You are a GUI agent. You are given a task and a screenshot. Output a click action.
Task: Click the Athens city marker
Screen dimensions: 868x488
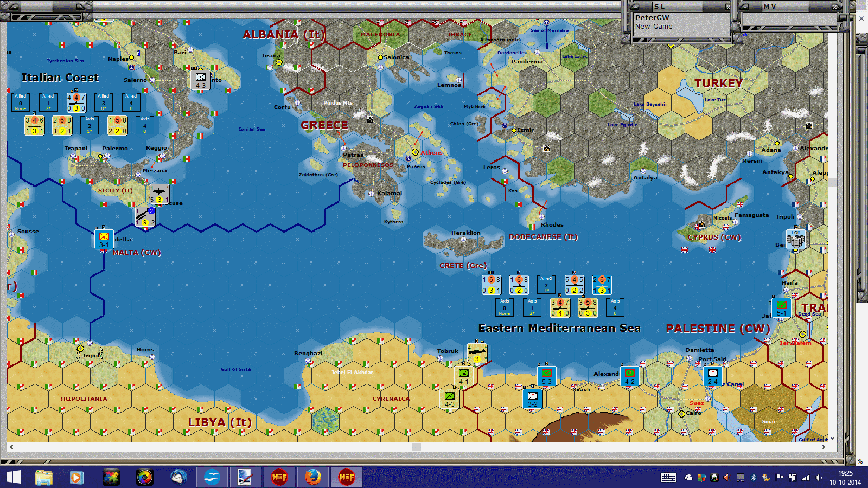pos(415,152)
